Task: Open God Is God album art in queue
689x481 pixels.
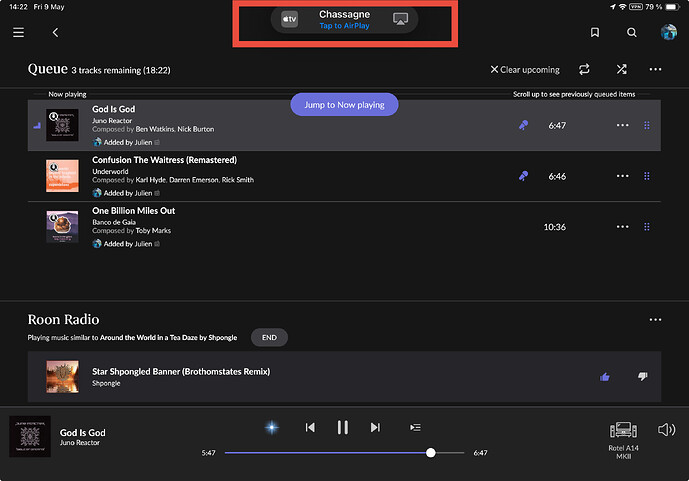Action: coord(62,125)
